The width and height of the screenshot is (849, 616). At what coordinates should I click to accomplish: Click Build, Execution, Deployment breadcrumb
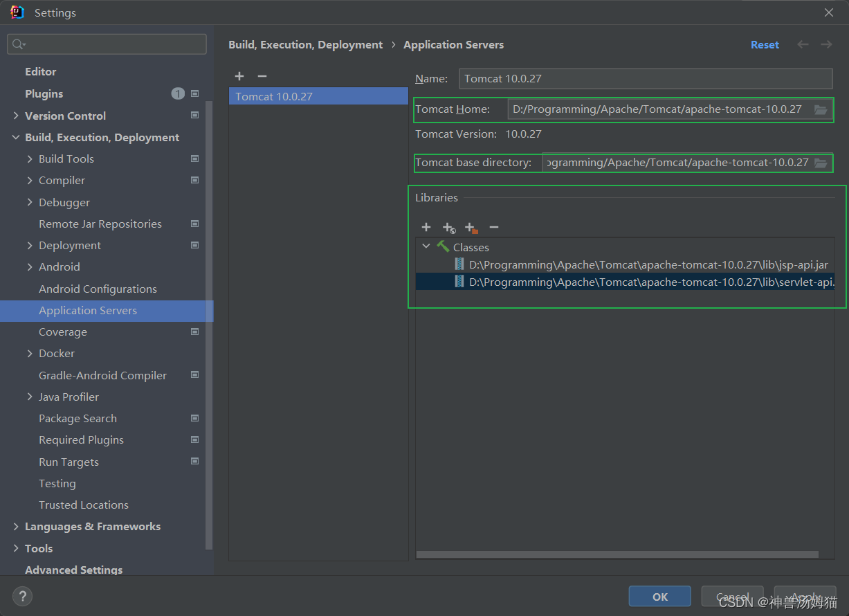tap(306, 44)
